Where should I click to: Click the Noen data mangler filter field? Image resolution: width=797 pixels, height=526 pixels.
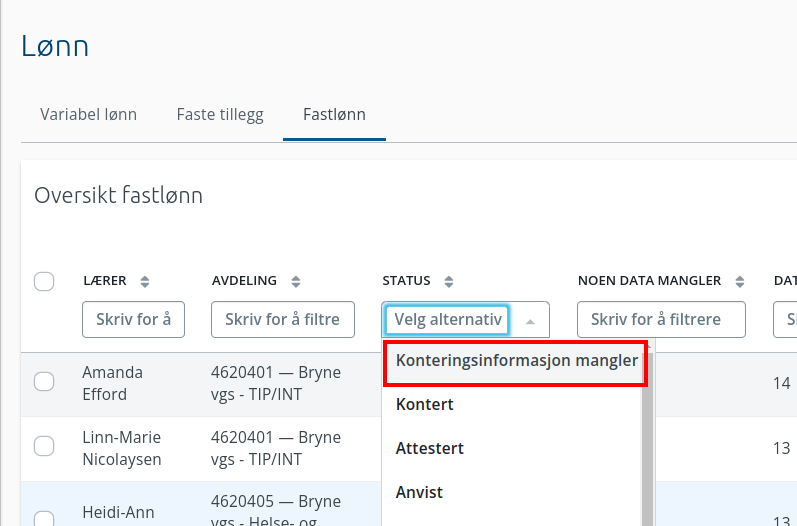661,319
